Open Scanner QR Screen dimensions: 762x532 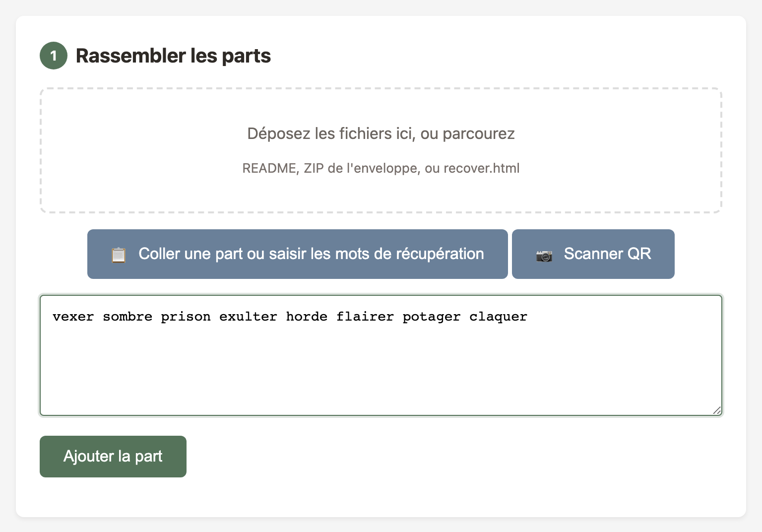pos(593,254)
